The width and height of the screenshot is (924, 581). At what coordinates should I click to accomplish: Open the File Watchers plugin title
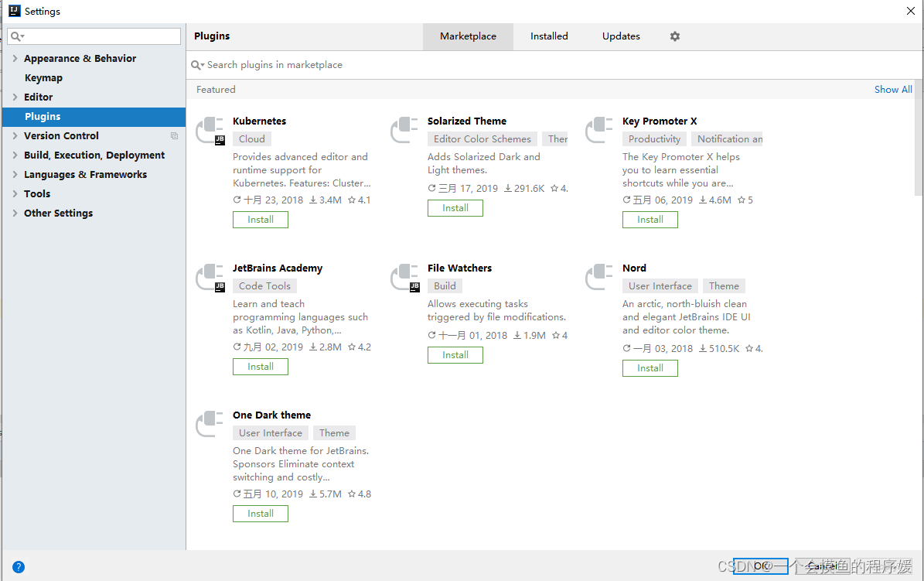[459, 268]
